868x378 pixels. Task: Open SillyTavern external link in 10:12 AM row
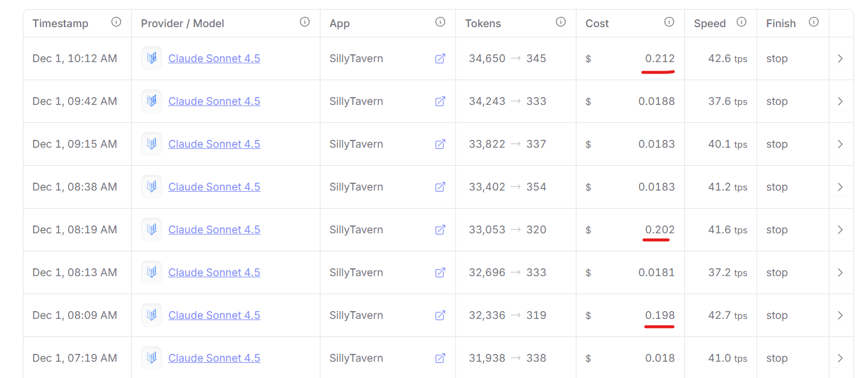coord(440,58)
